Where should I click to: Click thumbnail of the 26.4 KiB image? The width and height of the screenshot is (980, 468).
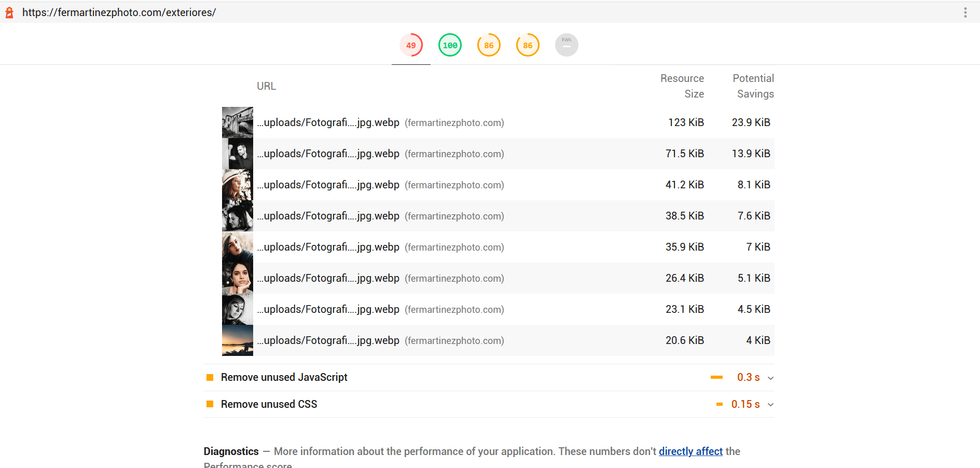238,278
